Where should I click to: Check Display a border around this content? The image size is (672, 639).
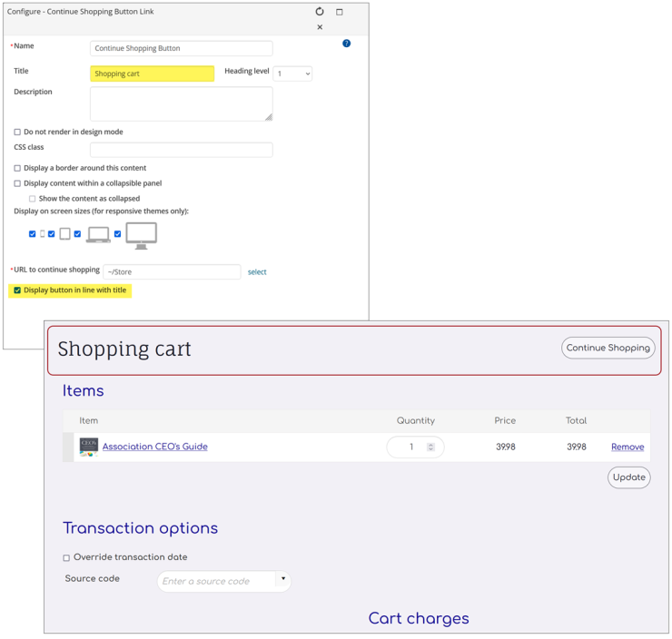[17, 168]
